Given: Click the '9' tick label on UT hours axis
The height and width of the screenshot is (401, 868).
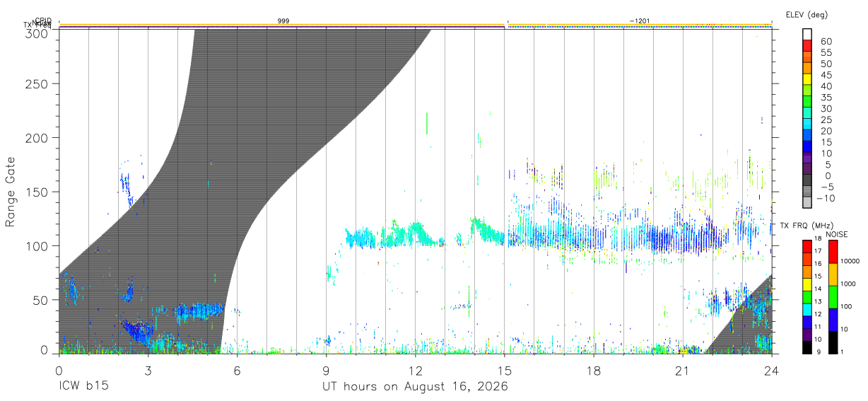Looking at the screenshot, I should tap(326, 371).
